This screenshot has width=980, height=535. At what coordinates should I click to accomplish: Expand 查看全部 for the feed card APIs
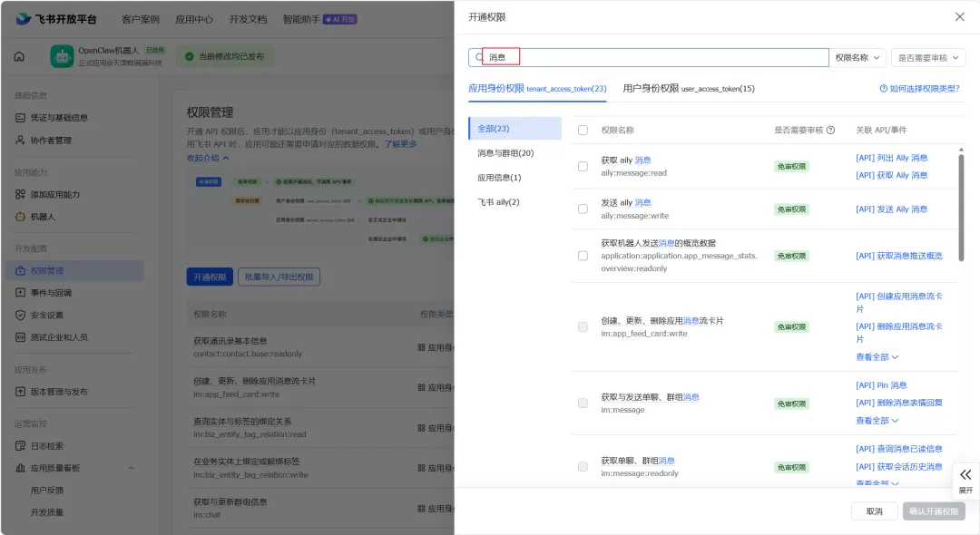point(877,357)
